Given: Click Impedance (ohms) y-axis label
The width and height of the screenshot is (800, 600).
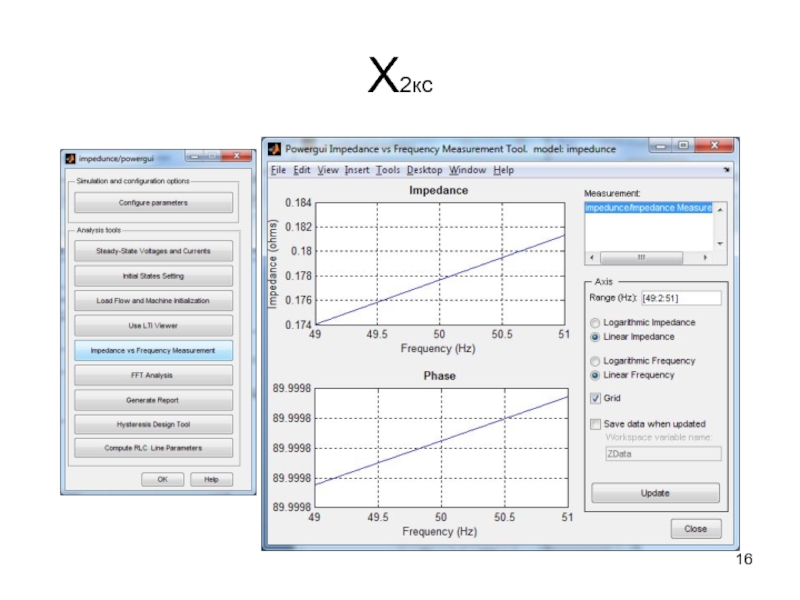Looking at the screenshot, I should (x=273, y=264).
